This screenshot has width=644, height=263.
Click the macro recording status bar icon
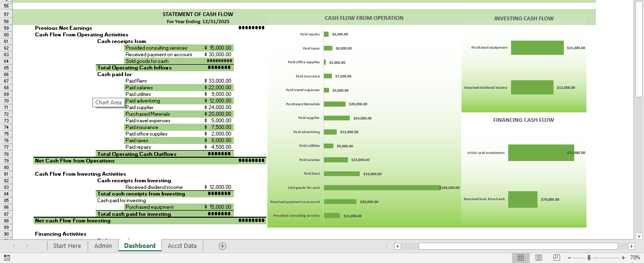pyautogui.click(x=7, y=257)
